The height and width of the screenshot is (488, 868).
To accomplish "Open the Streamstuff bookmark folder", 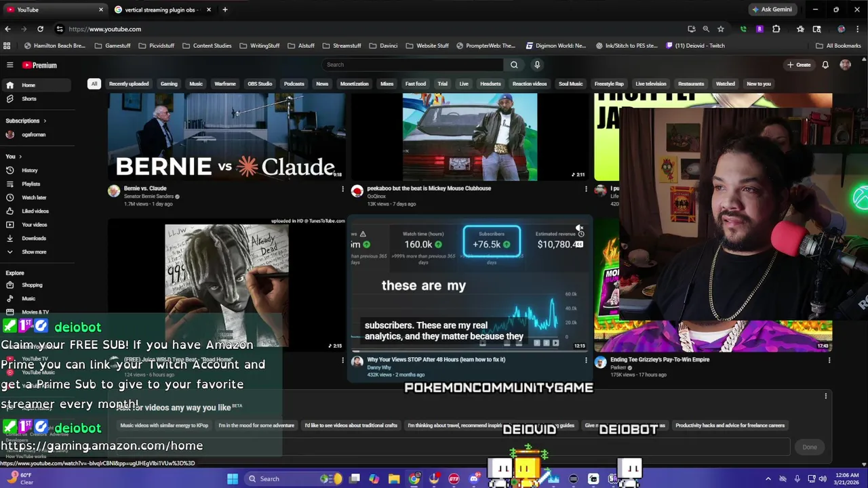I will point(341,46).
